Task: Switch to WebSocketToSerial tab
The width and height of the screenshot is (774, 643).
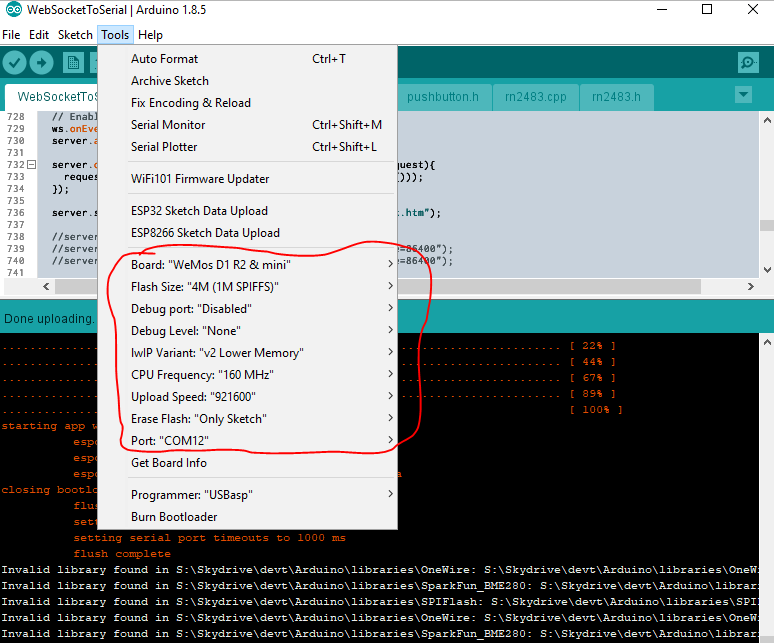Action: pyautogui.click(x=52, y=97)
